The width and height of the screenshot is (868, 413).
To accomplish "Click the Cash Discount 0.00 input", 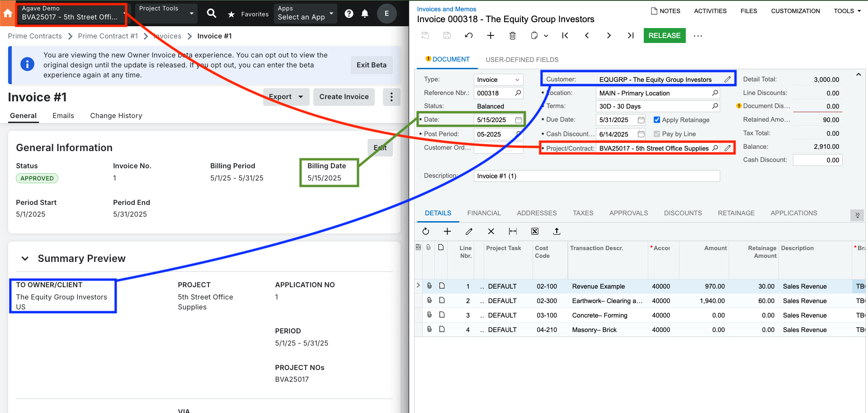I will click(x=817, y=160).
